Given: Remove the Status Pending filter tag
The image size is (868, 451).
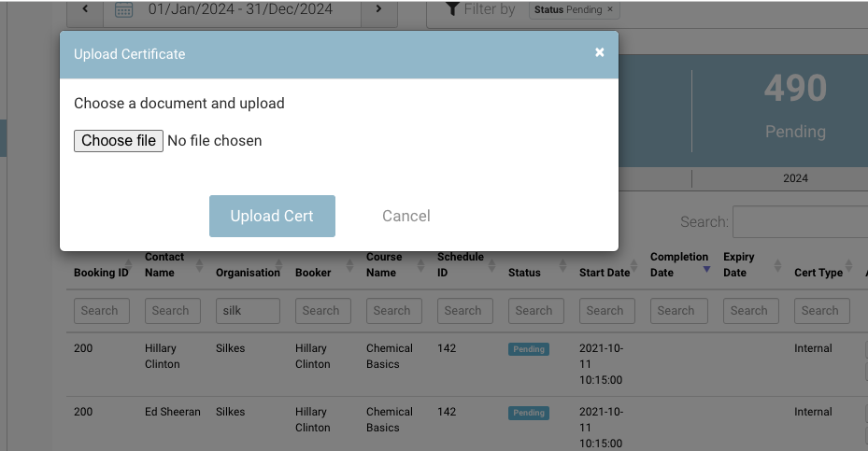Looking at the screenshot, I should (x=610, y=9).
